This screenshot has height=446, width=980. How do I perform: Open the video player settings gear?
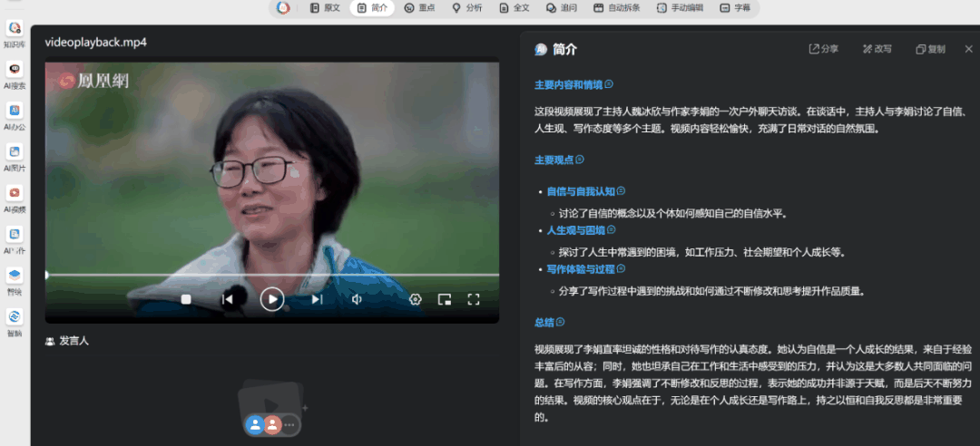click(416, 299)
